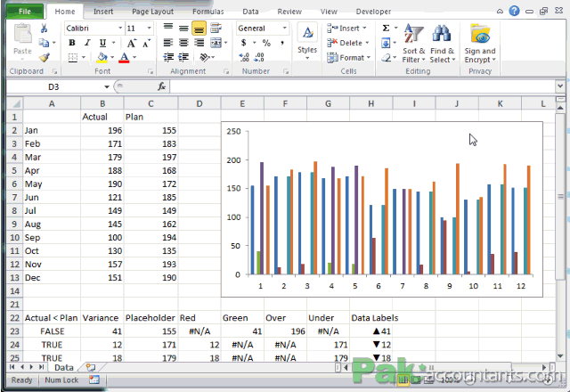Toggle Bold formatting
This screenshot has height=392, width=570.
click(72, 43)
